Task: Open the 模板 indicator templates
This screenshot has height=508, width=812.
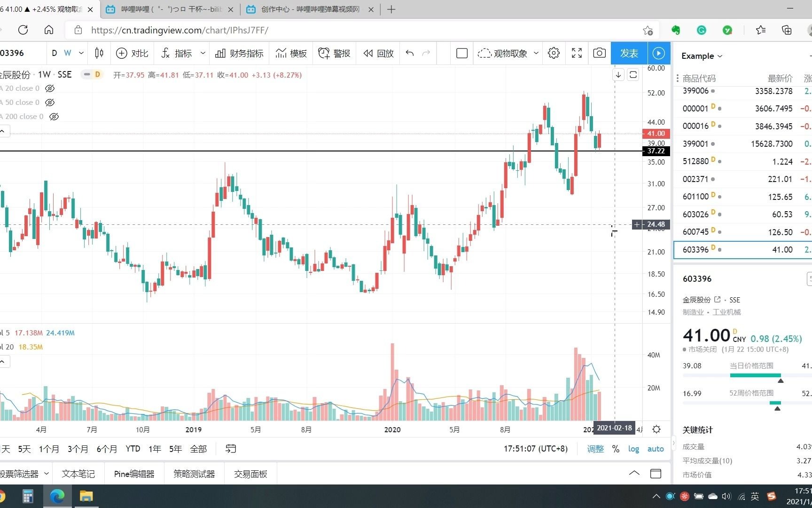Action: (291, 53)
